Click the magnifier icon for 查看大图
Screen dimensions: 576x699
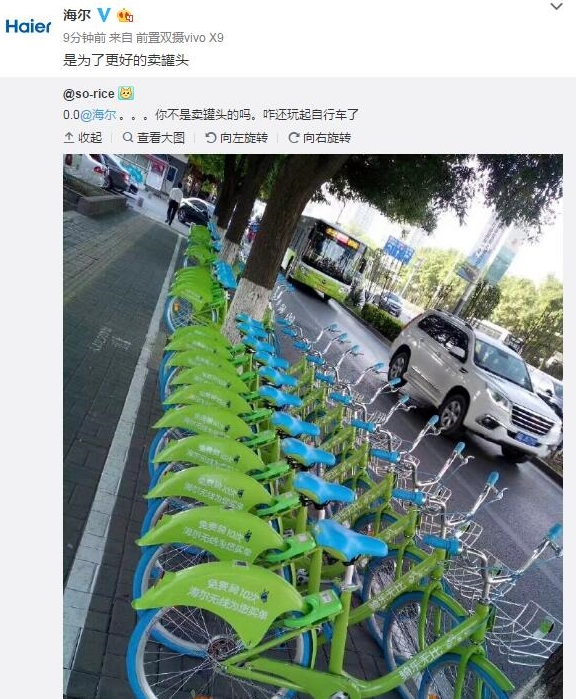click(x=128, y=137)
